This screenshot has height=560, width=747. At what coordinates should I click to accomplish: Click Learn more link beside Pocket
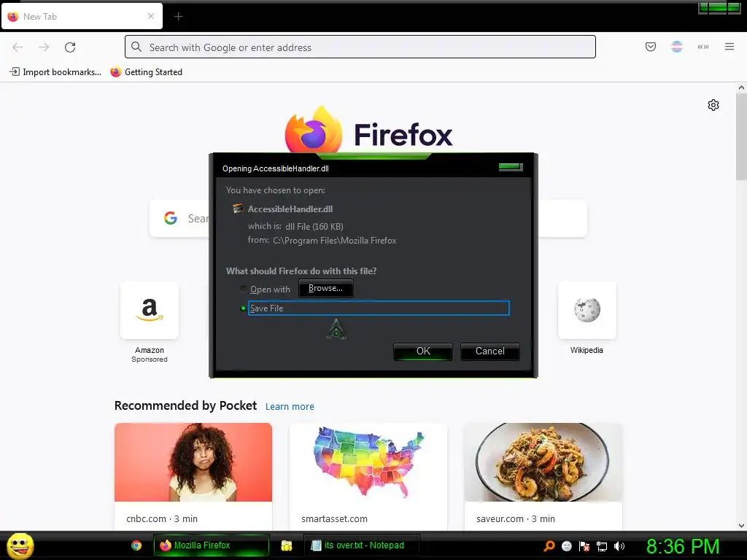[x=290, y=407]
